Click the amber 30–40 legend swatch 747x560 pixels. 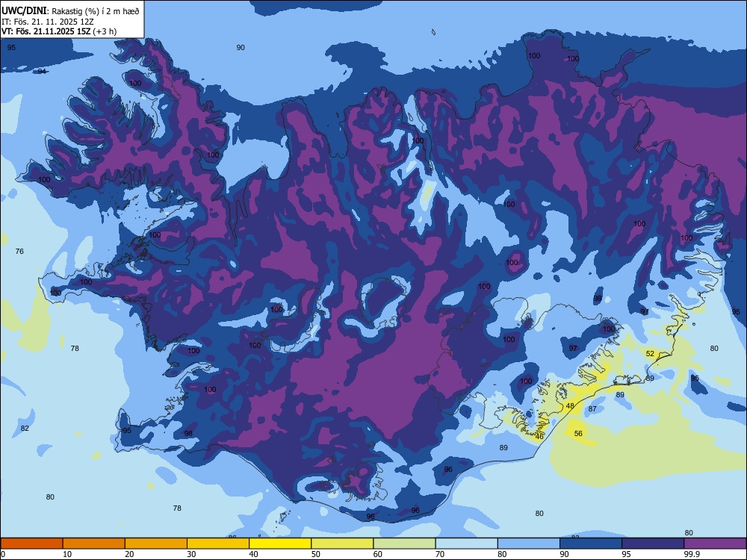[218, 544]
